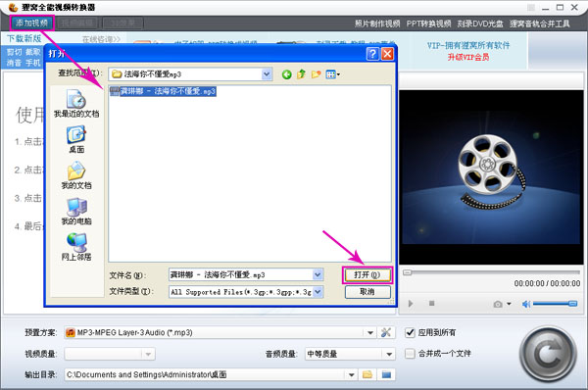The height and width of the screenshot is (390, 588).
Task: Click the 添加视频 add video button
Action: [x=32, y=23]
